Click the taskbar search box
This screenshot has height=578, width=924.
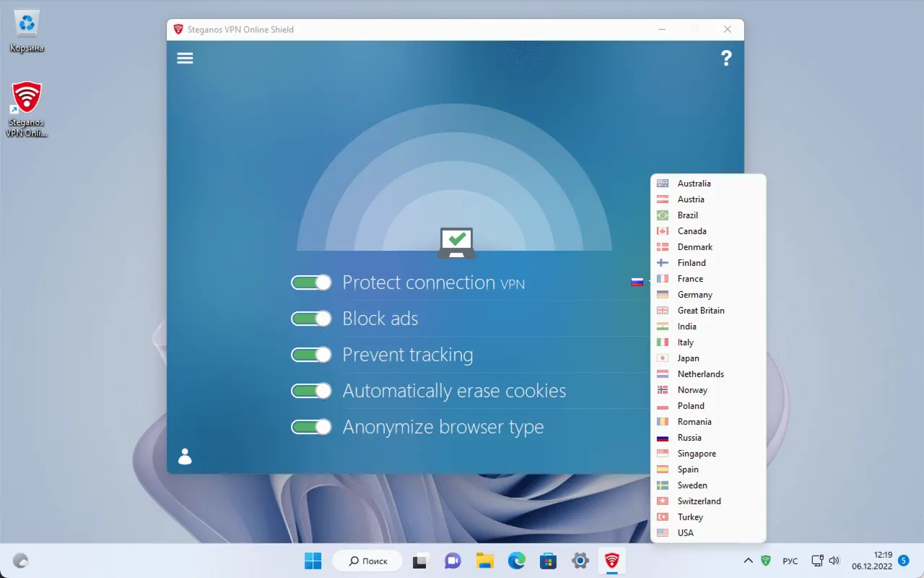click(368, 561)
